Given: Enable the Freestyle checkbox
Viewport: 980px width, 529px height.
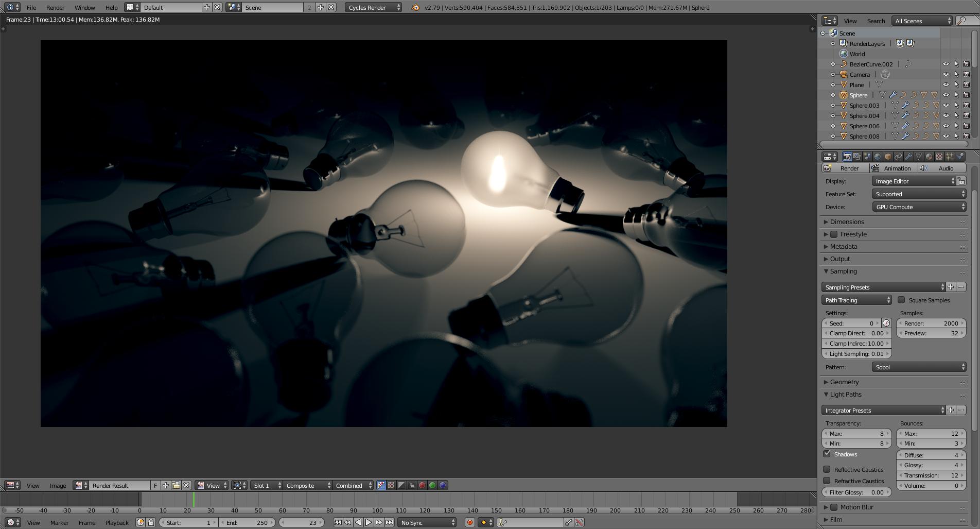Looking at the screenshot, I should (834, 234).
